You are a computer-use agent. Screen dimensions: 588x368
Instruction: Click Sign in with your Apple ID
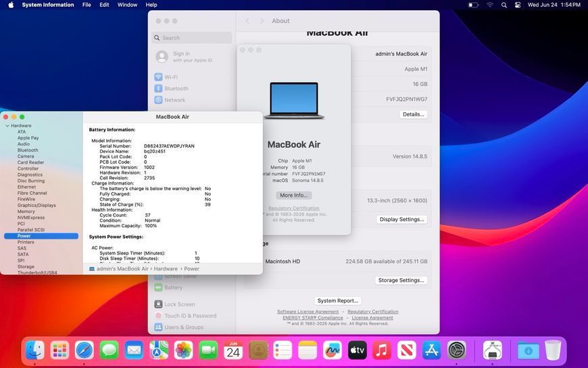(192, 57)
